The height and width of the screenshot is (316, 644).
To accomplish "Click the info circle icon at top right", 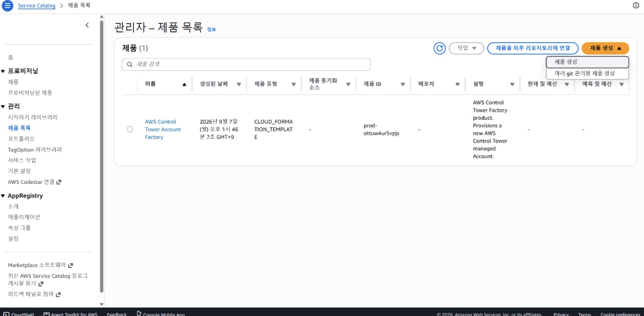I will tap(636, 6).
